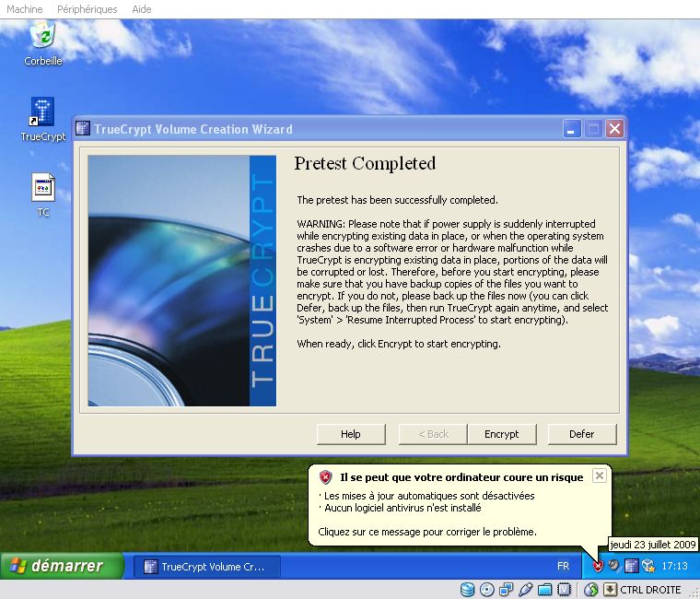Open the Aide menu
Image resolution: width=700 pixels, height=599 pixels.
[x=142, y=9]
